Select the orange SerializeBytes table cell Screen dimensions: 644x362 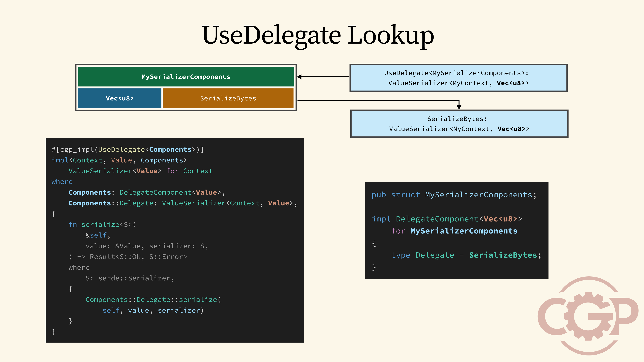pyautogui.click(x=228, y=98)
